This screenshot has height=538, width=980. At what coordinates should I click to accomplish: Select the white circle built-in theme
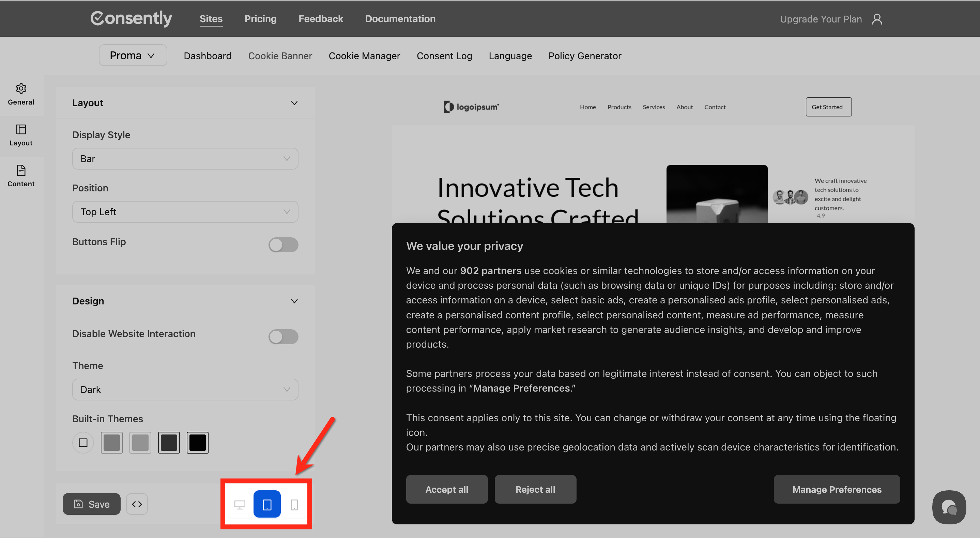pos(83,442)
